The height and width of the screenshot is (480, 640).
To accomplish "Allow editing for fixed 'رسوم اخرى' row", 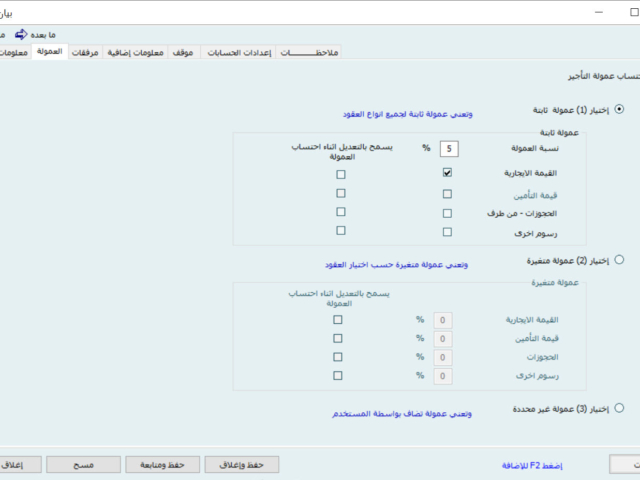I will [x=341, y=231].
